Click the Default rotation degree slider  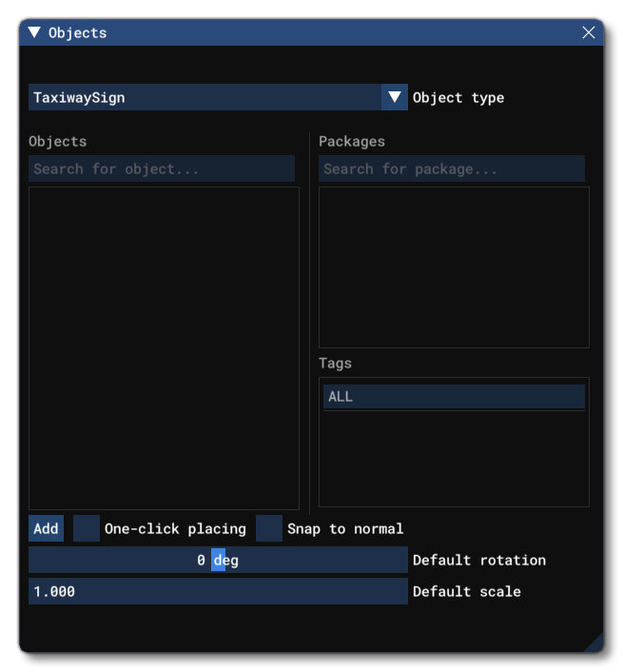point(218,561)
